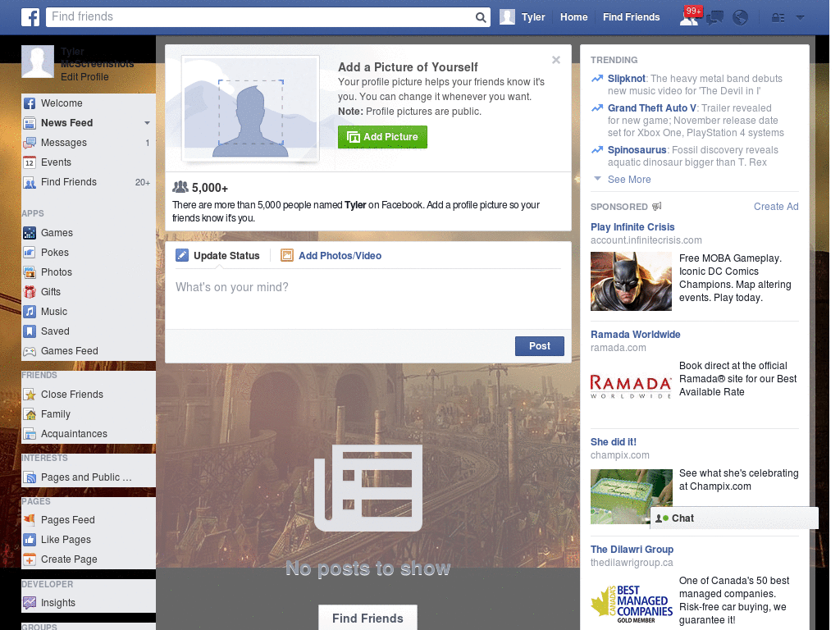Click the Add Picture button
The width and height of the screenshot is (840, 630).
coord(382,137)
